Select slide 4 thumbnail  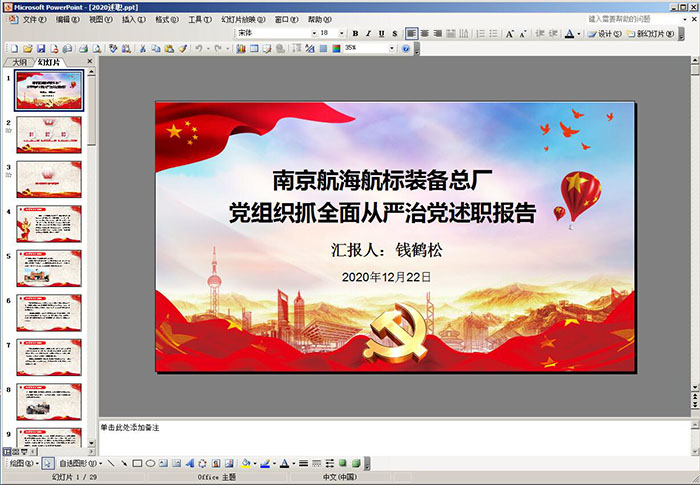coord(49,224)
